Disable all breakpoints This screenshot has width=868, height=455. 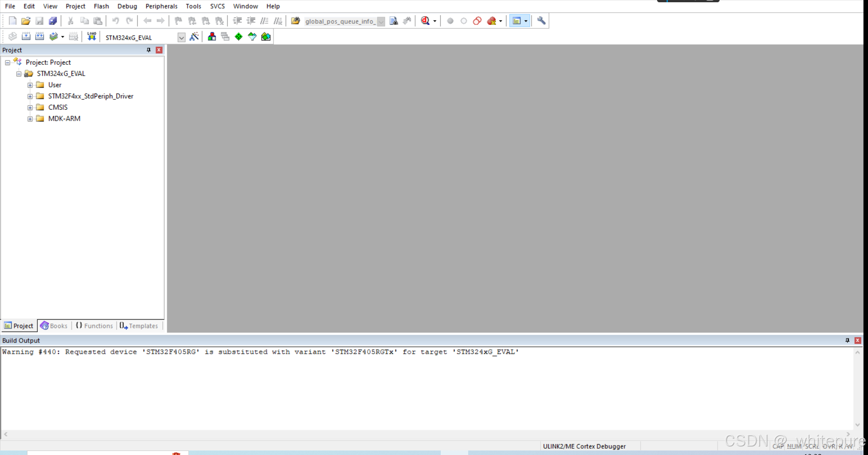click(477, 21)
